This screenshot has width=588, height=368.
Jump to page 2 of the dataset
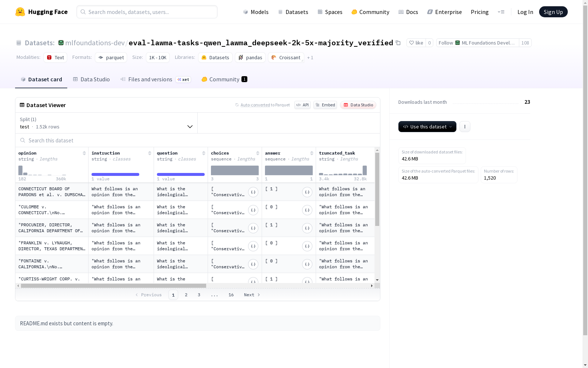tap(186, 295)
